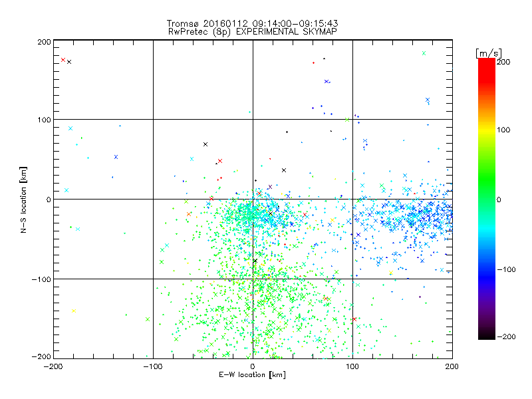Click the black bottom of the colorbar near -200
The height and width of the screenshot is (399, 532).
pos(487,335)
